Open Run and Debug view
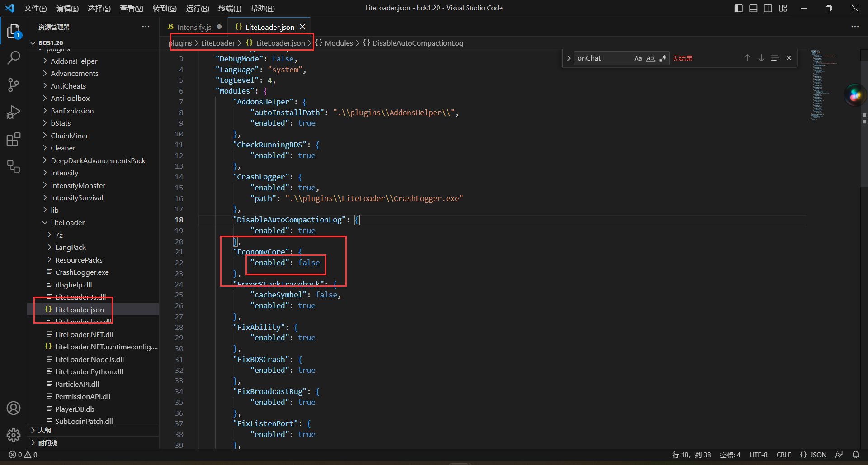868x465 pixels. pyautogui.click(x=14, y=112)
